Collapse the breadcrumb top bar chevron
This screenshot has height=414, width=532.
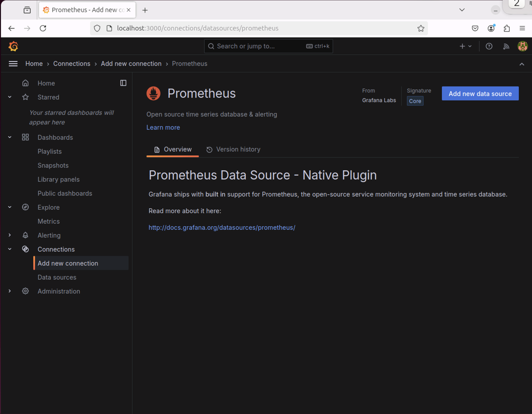(522, 64)
